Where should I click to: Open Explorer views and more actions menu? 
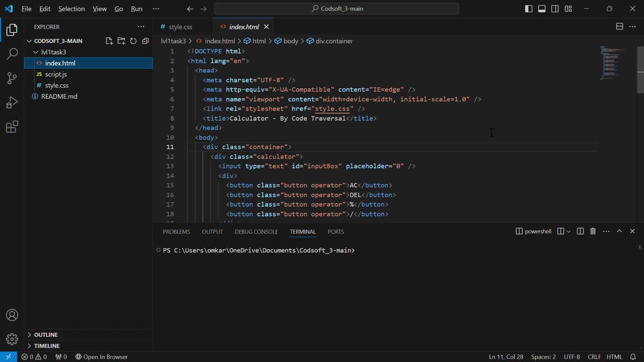141,27
